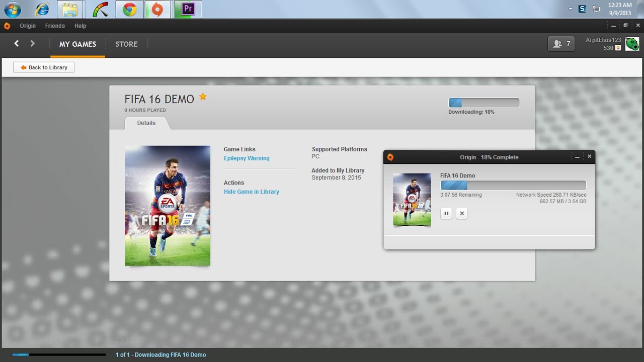Launch Internet Explorer from the taskbar
The image size is (644, 362).
click(42, 9)
